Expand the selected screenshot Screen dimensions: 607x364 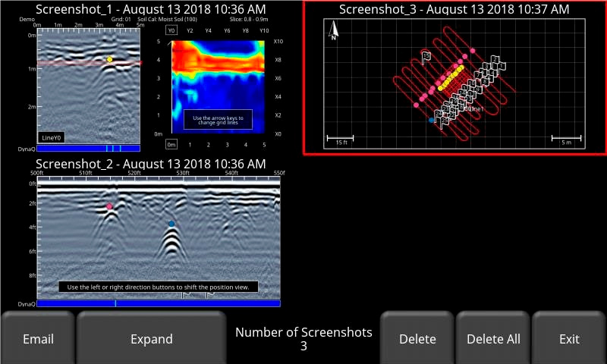(x=151, y=338)
